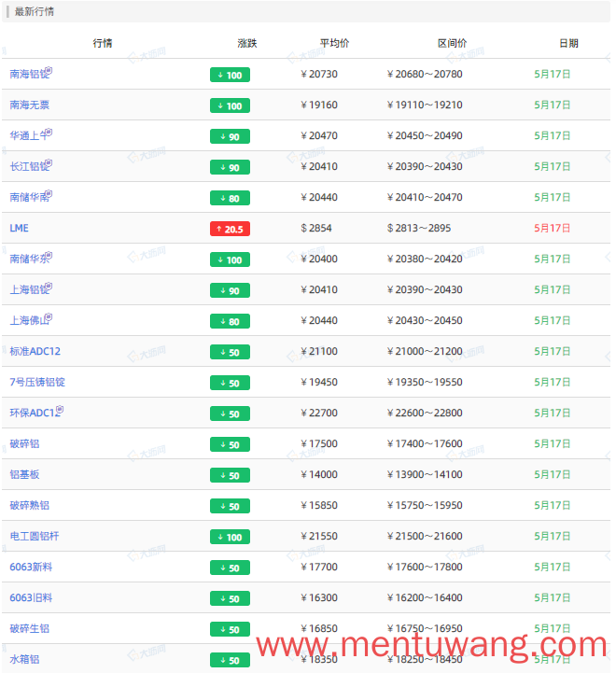Open the 环保ADC12 quote link
Image resolution: width=616 pixels, height=673 pixels.
(x=35, y=413)
